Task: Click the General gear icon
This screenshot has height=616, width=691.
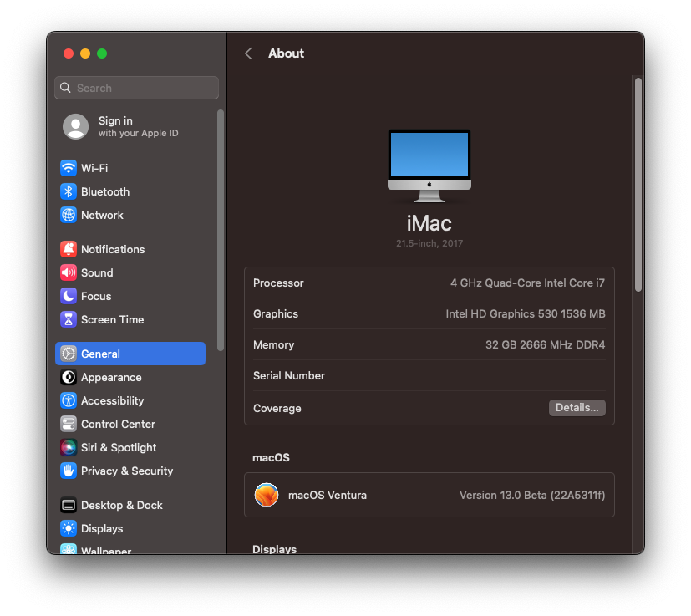Action: pos(69,354)
